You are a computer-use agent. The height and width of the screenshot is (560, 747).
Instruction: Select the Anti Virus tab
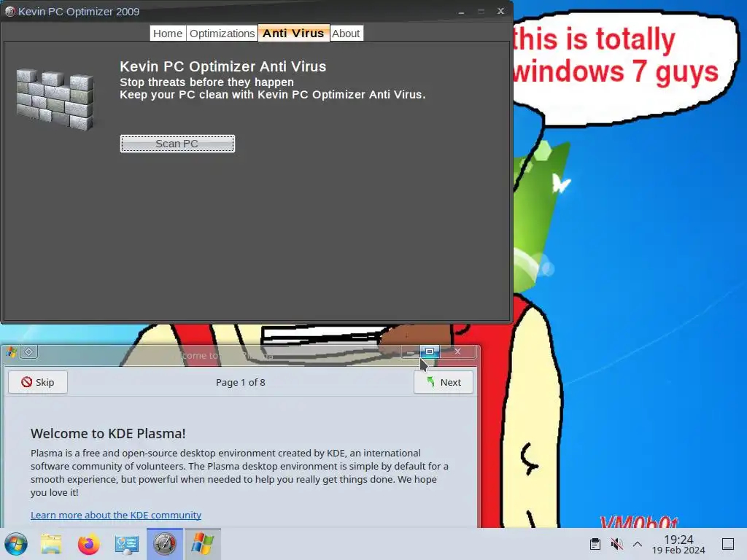point(293,33)
